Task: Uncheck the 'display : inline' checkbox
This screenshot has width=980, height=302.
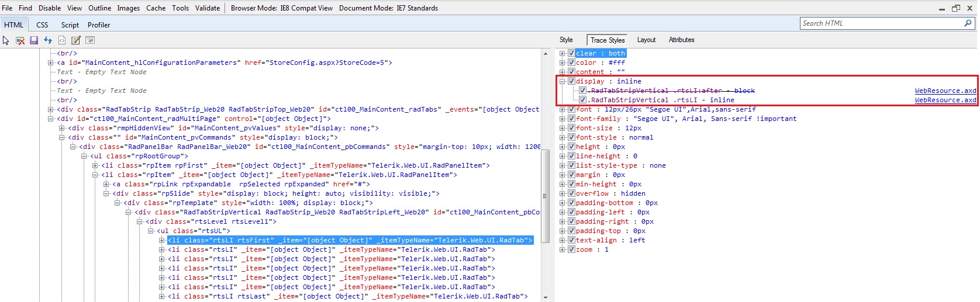Action: pyautogui.click(x=571, y=81)
